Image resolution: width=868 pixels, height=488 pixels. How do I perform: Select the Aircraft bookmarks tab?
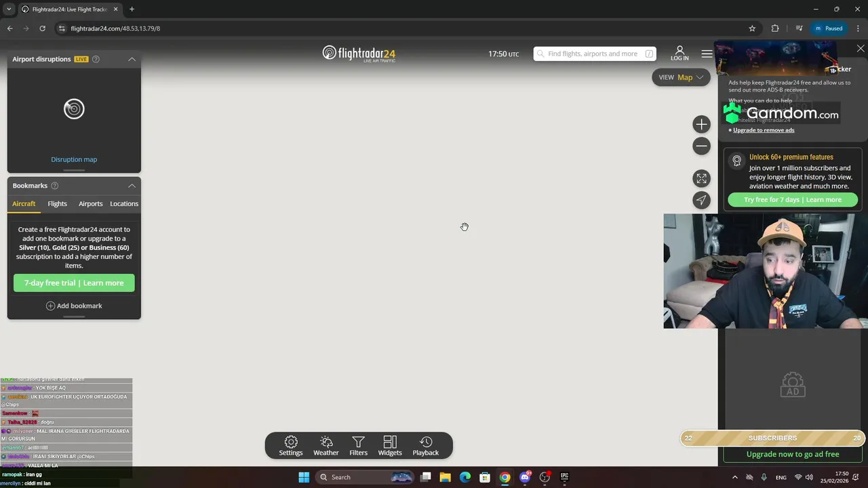click(24, 203)
